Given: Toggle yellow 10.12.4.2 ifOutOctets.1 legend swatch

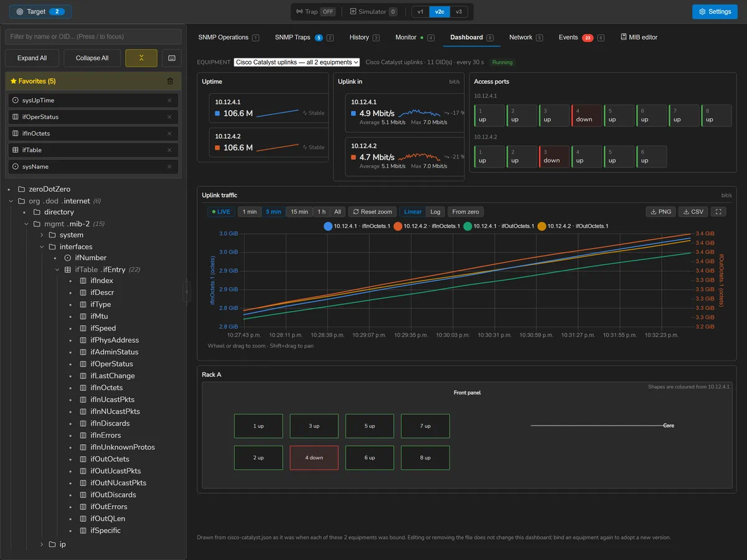Looking at the screenshot, I should [x=542, y=226].
